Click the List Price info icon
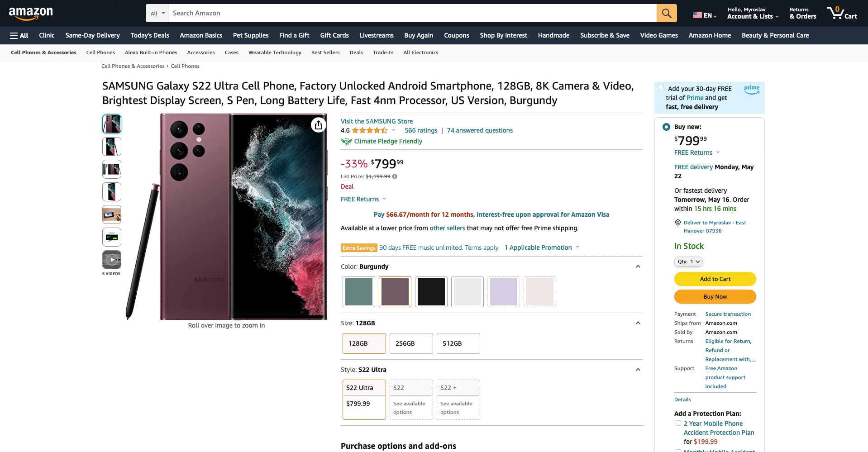The height and width of the screenshot is (452, 868). 395,176
